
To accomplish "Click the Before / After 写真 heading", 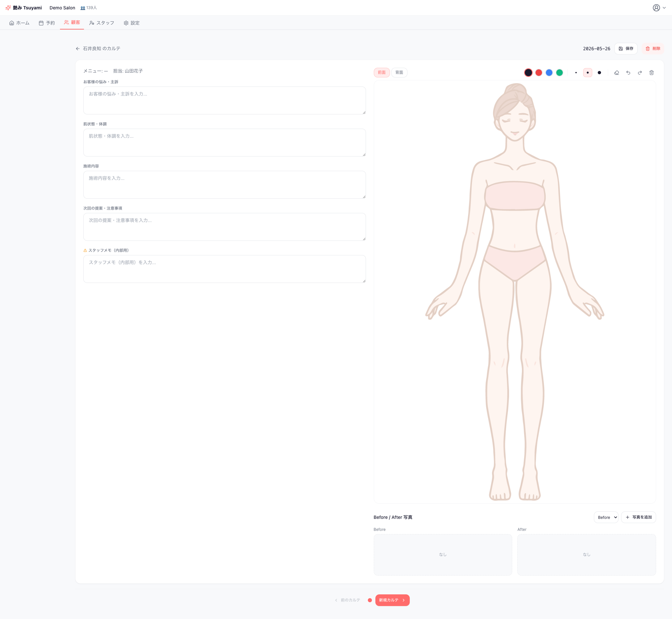I will coord(393,517).
